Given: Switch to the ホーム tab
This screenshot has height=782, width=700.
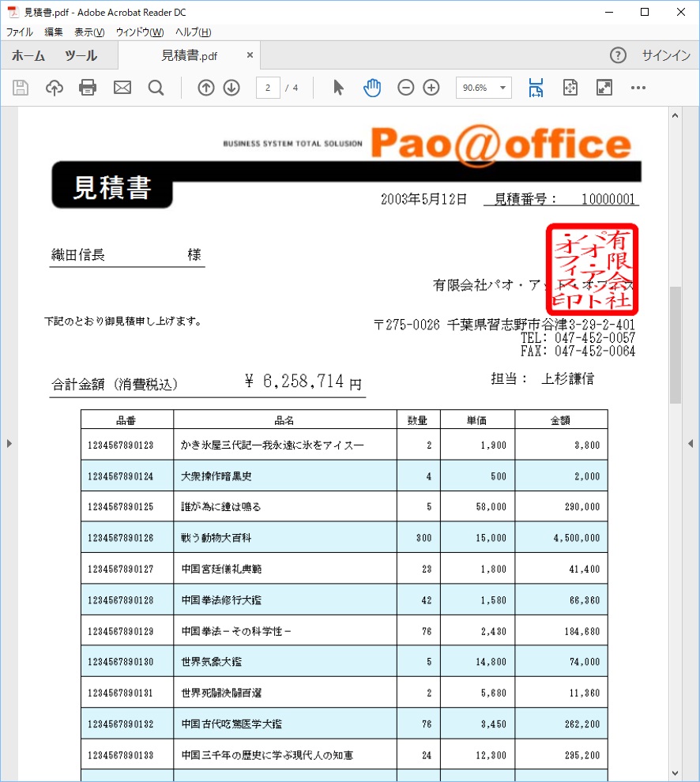Looking at the screenshot, I should (x=28, y=55).
